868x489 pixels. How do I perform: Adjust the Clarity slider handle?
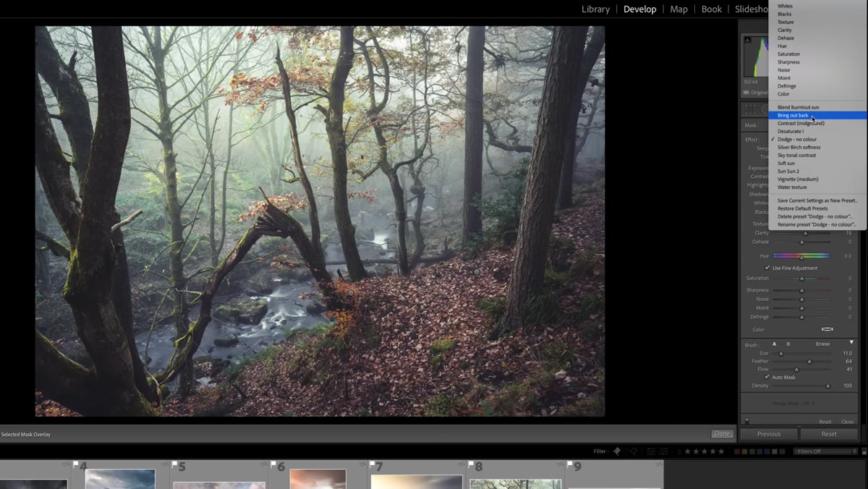[805, 233]
